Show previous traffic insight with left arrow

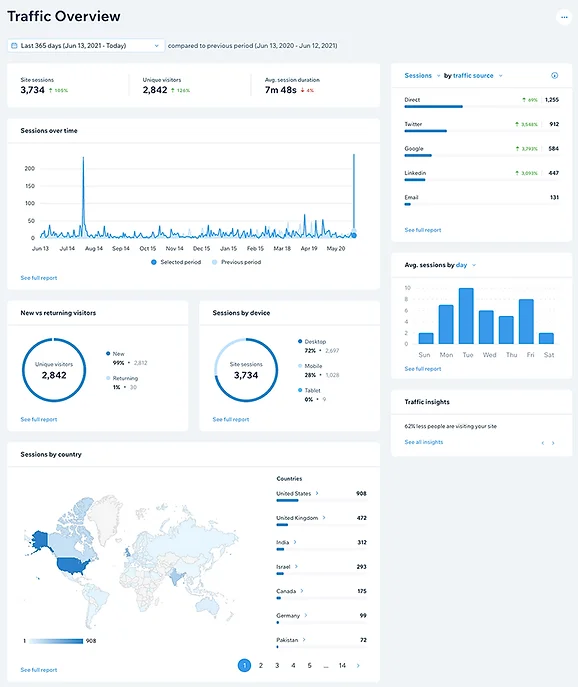coord(543,443)
